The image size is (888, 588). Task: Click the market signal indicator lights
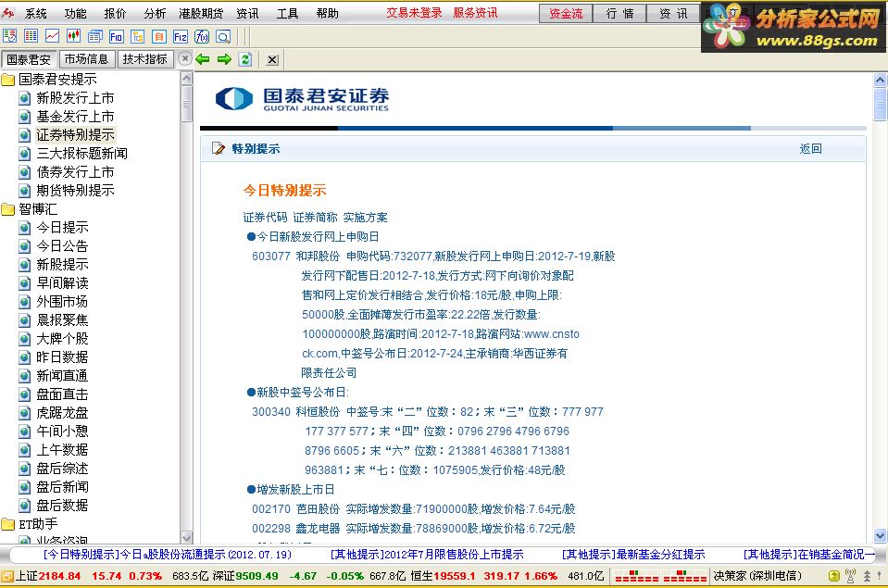tap(661, 576)
